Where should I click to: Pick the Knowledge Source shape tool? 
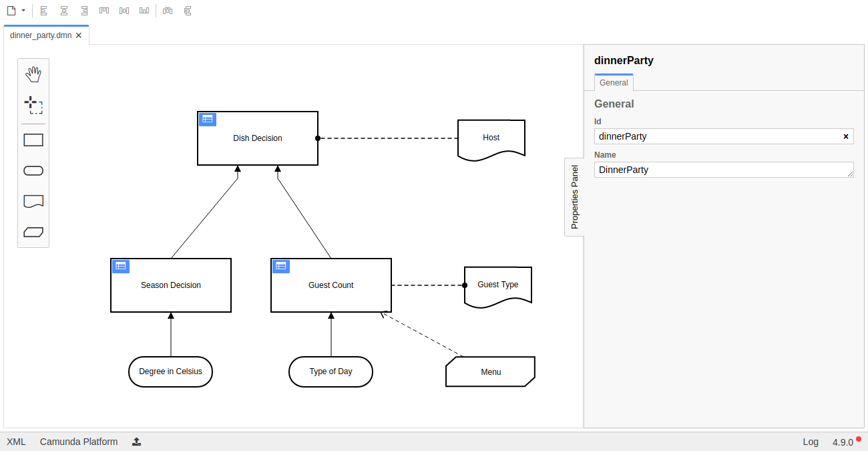pyautogui.click(x=33, y=201)
